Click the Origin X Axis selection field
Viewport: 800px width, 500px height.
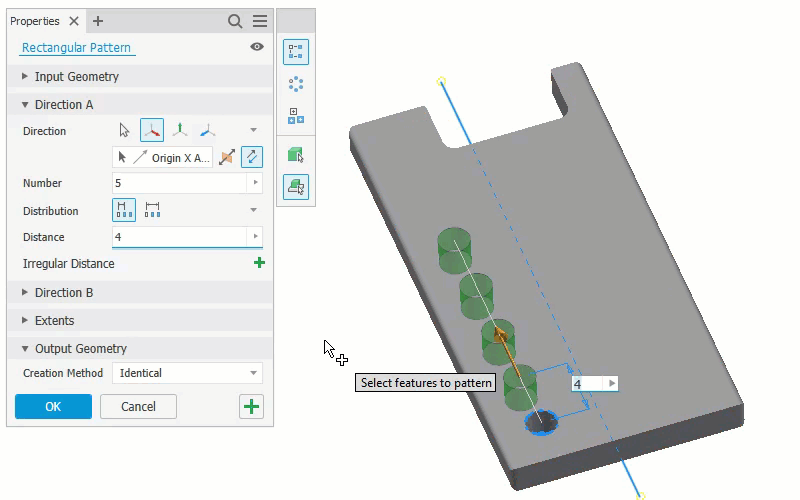tap(163, 158)
